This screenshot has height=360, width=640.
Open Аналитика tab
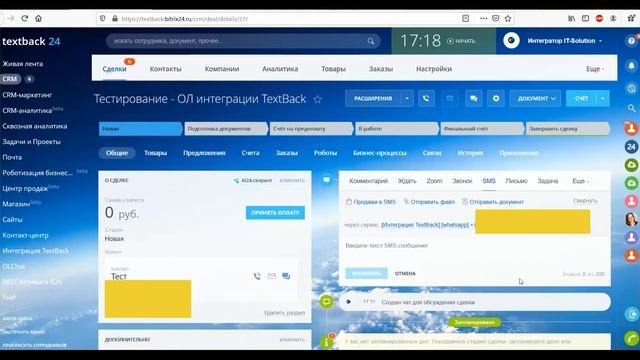(280, 69)
